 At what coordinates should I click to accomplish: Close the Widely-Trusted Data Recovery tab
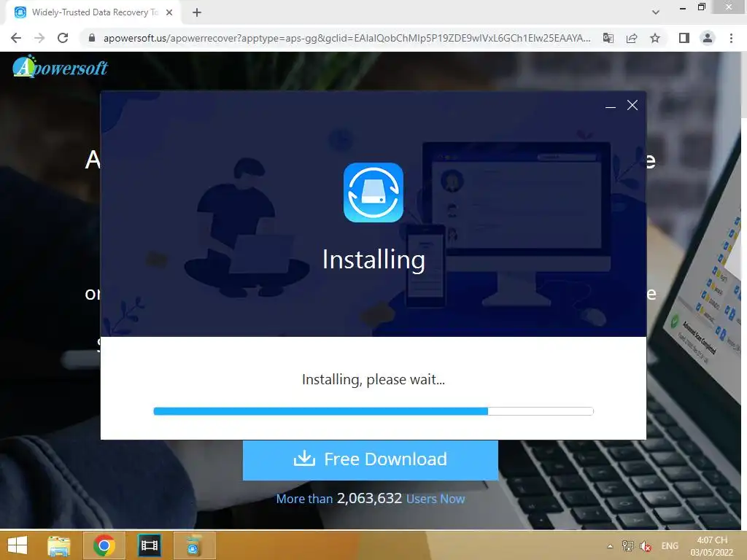coord(169,12)
